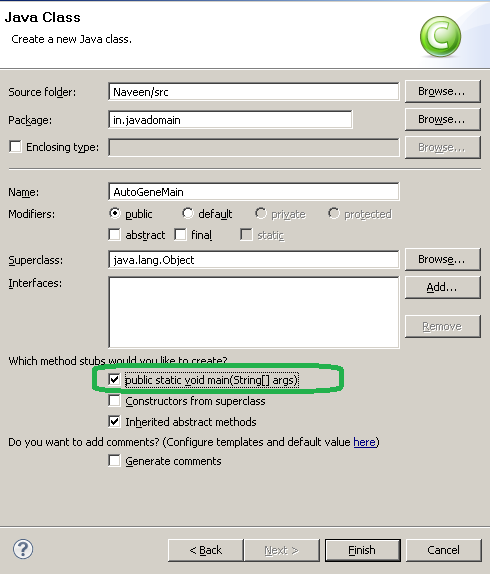490x574 pixels.
Task: Check the final modifier box
Action: [180, 235]
